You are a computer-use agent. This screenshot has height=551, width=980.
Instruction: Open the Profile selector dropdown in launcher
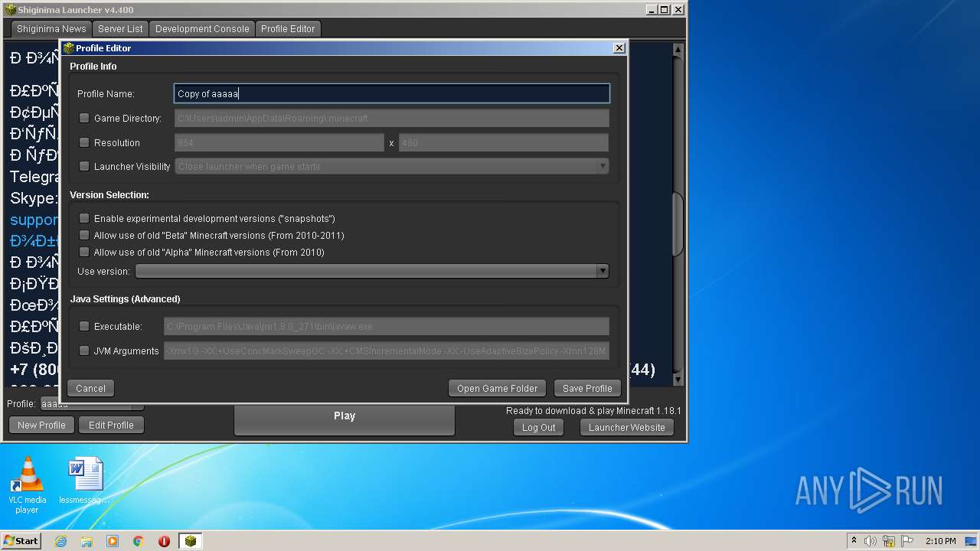92,403
